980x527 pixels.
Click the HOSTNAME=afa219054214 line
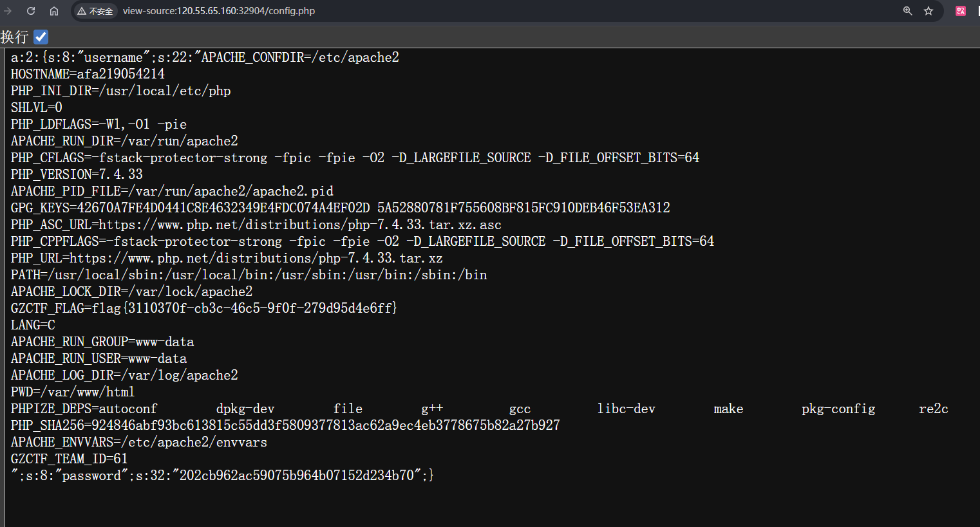click(88, 74)
